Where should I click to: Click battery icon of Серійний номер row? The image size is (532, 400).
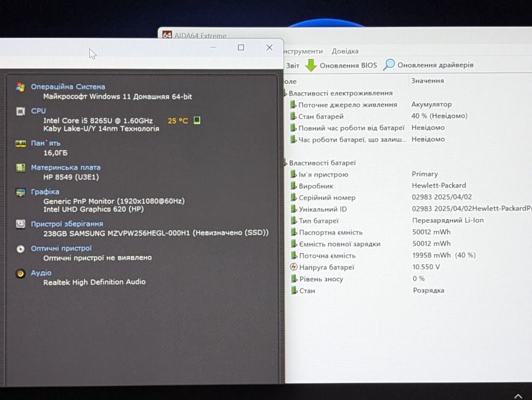pyautogui.click(x=293, y=197)
